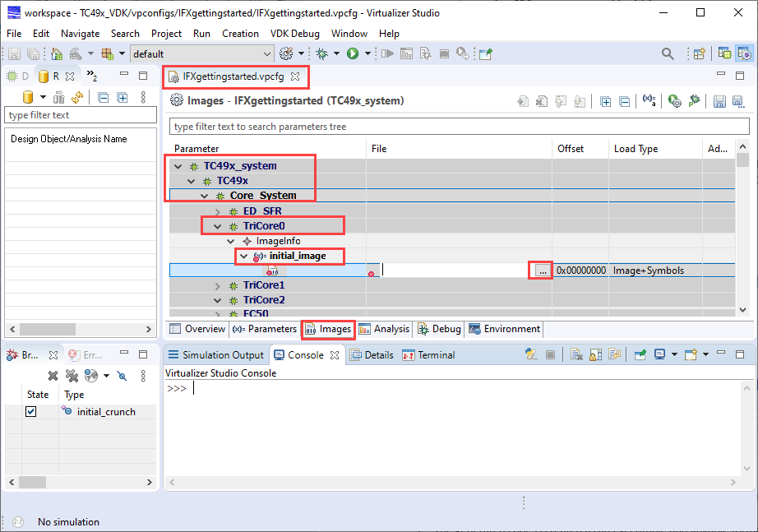Image resolution: width=758 pixels, height=532 pixels.
Task: Remove all breakpoints using the double-X icon
Action: point(72,376)
